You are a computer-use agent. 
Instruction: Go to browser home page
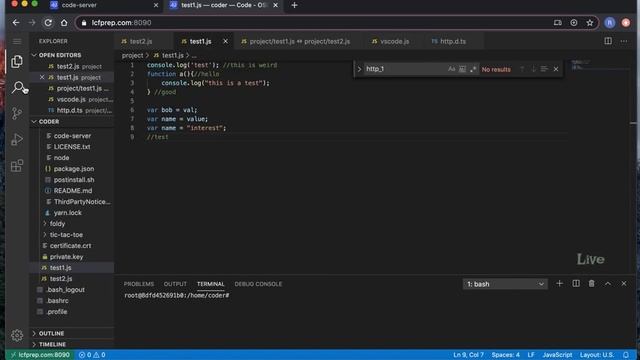[64, 23]
